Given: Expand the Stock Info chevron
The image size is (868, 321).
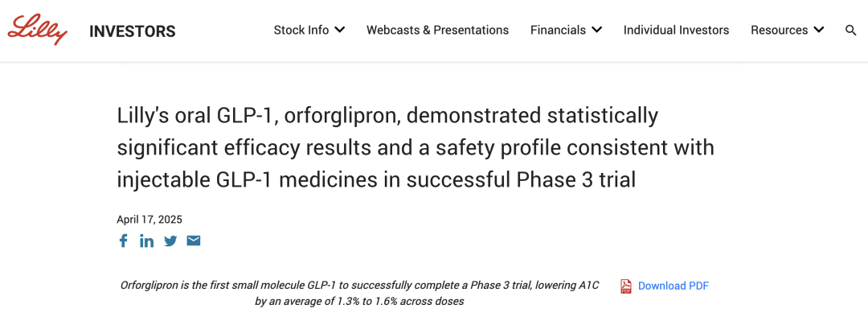Looking at the screenshot, I should click(340, 30).
